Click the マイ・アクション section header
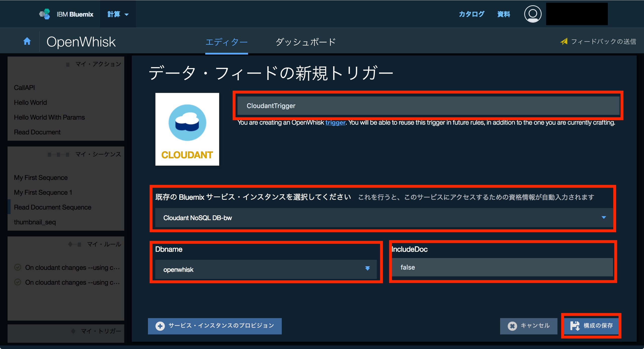This screenshot has width=644, height=349. [x=98, y=64]
